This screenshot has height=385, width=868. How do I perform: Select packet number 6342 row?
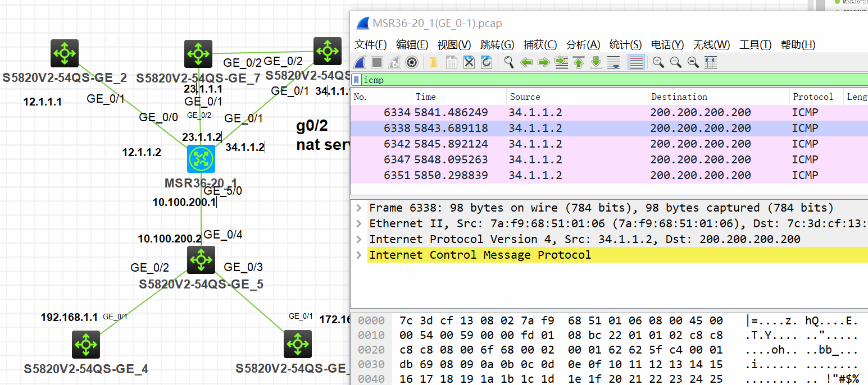[609, 144]
